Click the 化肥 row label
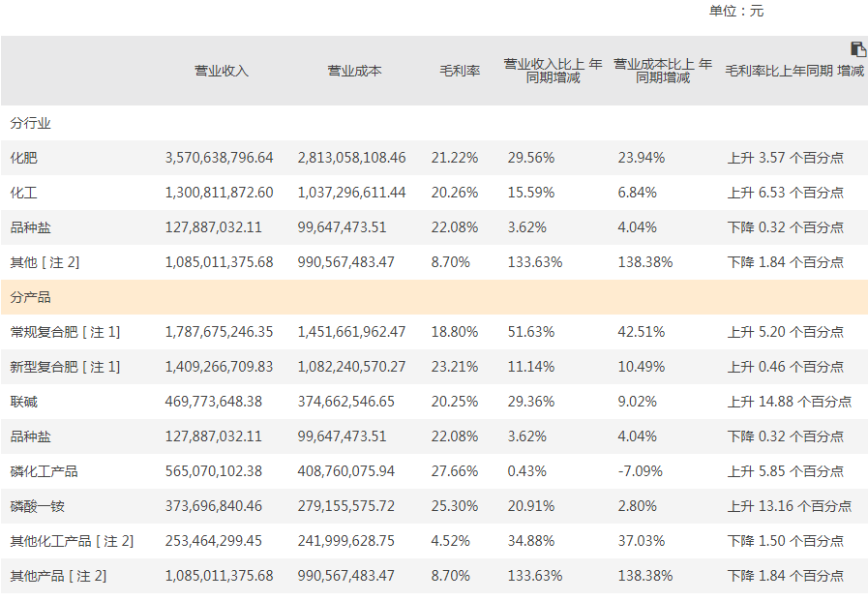868x601 pixels. tap(24, 158)
